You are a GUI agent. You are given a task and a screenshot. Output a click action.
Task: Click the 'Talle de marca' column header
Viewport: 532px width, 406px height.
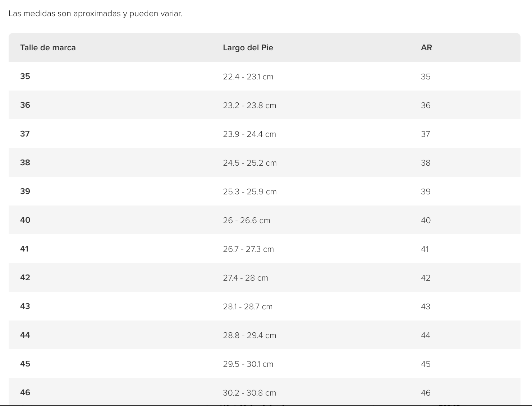click(48, 47)
